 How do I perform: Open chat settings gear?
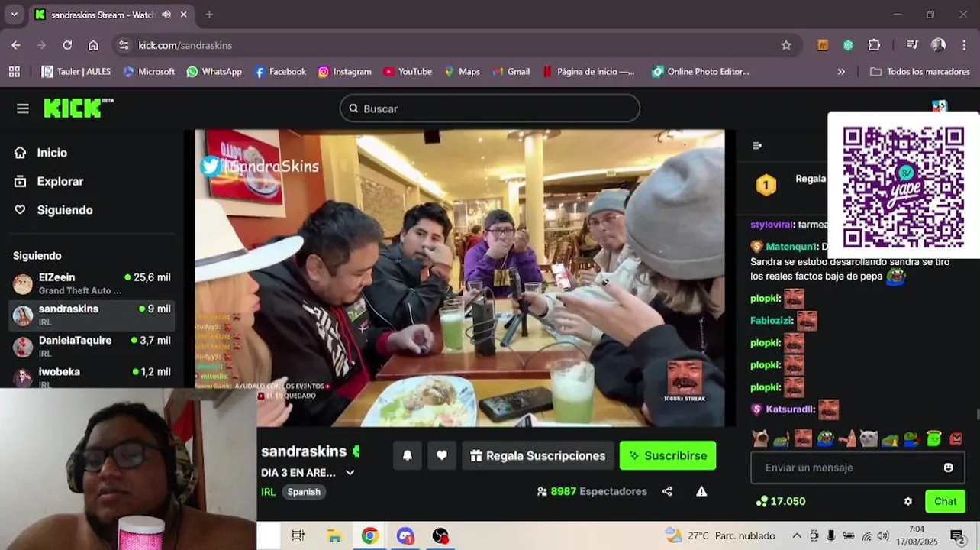(x=908, y=501)
